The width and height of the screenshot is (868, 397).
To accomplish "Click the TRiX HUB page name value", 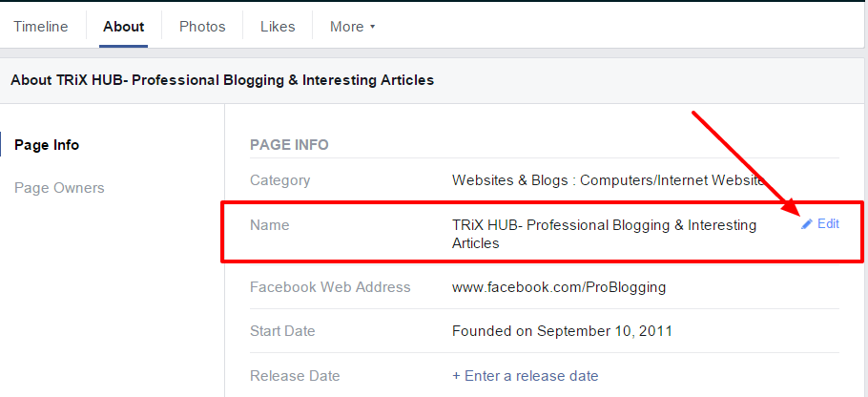I will (x=604, y=234).
